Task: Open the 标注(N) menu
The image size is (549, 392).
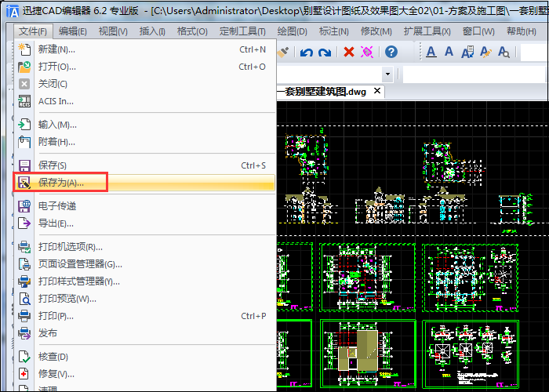Action: [x=333, y=31]
